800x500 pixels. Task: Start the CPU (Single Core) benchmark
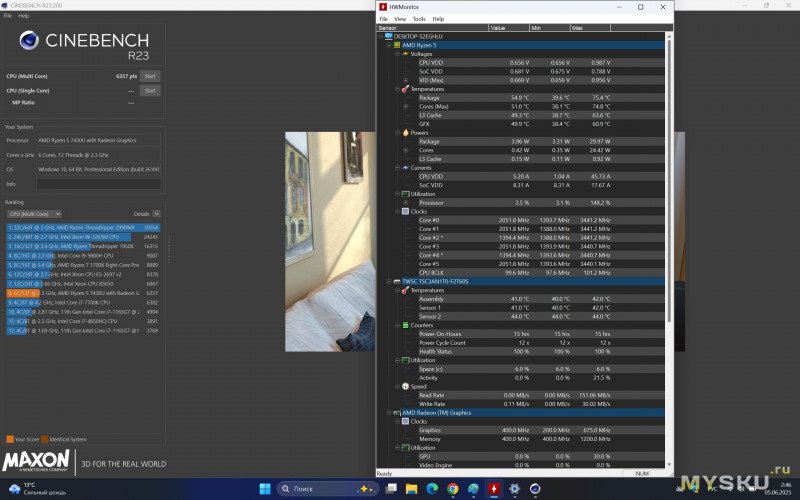click(150, 90)
